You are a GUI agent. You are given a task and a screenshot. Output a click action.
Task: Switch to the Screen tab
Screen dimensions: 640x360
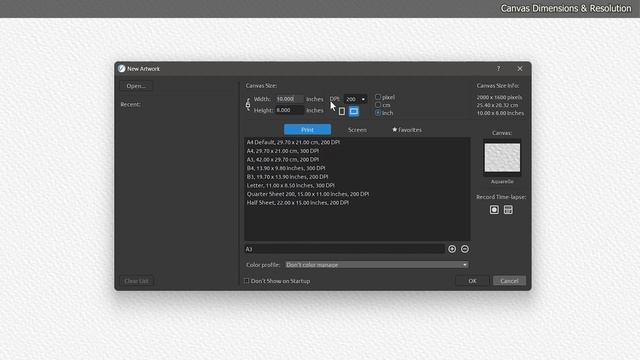(x=357, y=129)
